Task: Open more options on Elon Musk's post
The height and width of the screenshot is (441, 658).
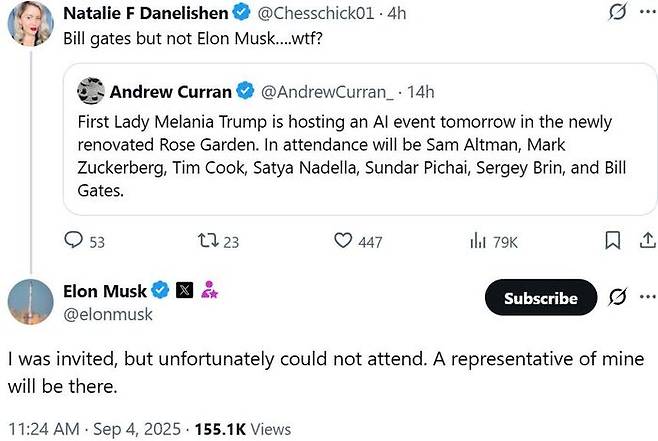Action: [x=648, y=297]
